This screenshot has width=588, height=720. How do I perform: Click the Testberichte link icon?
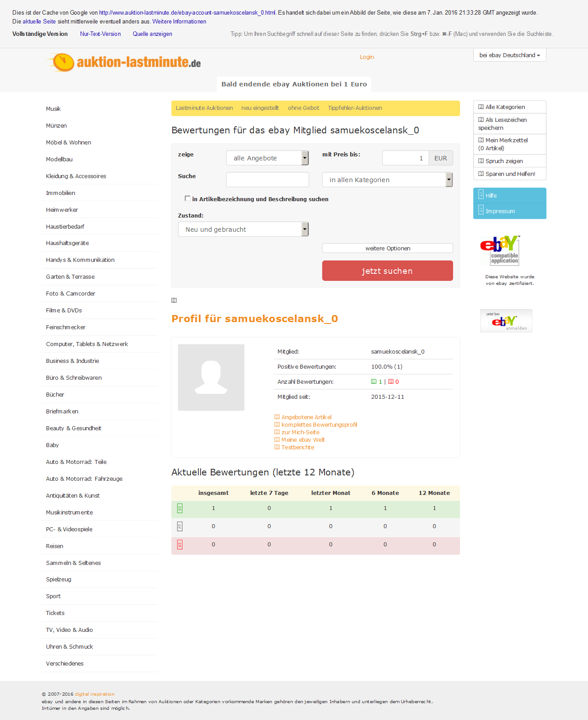click(277, 447)
